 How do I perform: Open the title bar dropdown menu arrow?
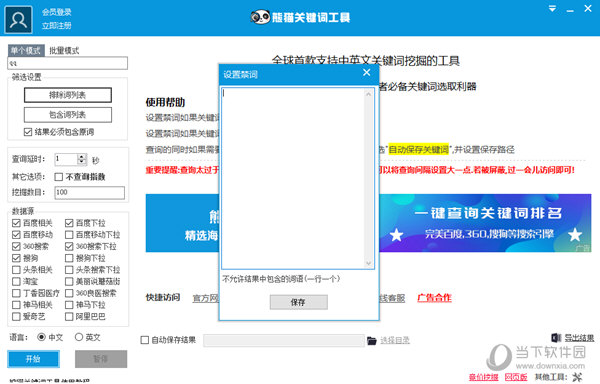click(x=552, y=8)
